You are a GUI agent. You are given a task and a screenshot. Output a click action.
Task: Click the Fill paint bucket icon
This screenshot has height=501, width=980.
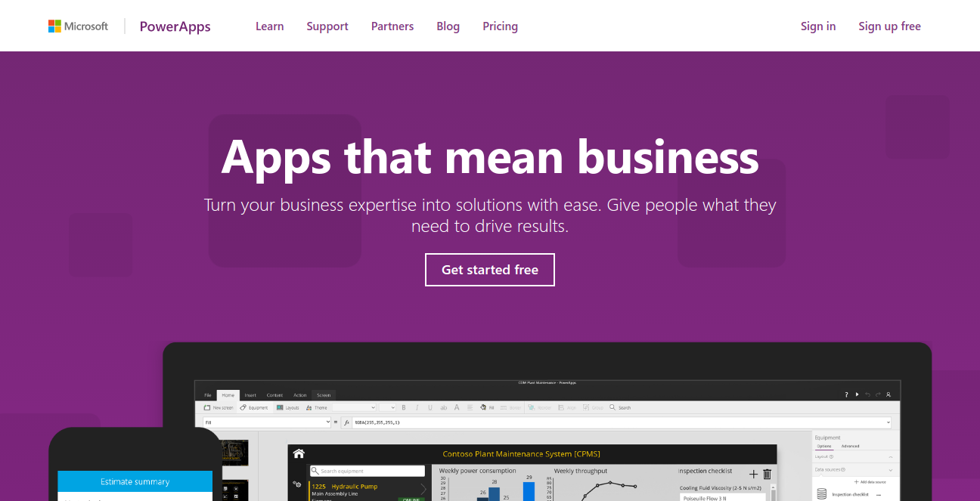click(483, 407)
